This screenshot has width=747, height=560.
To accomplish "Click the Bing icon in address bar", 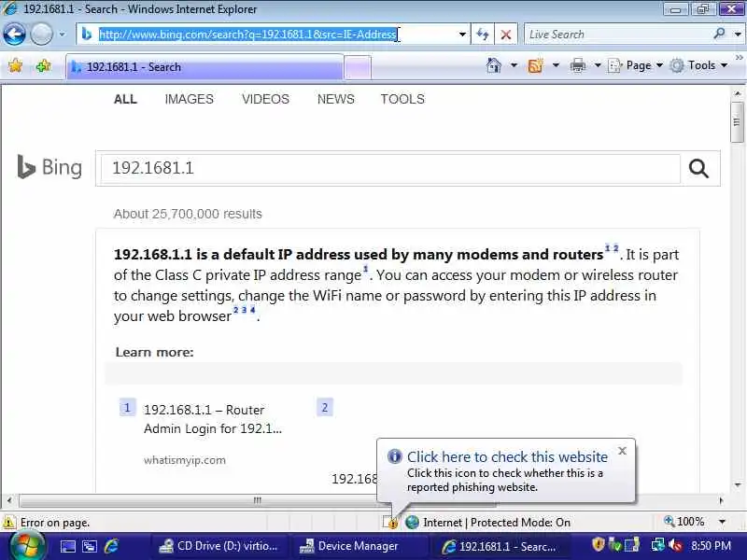I will tap(87, 35).
